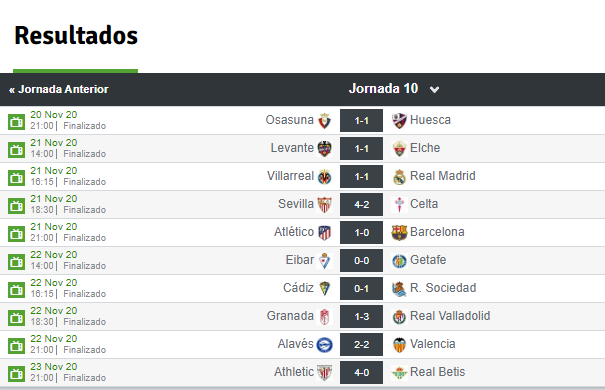Click the Sevilla crest icon
Screen dimensions: 605x390
324,204
